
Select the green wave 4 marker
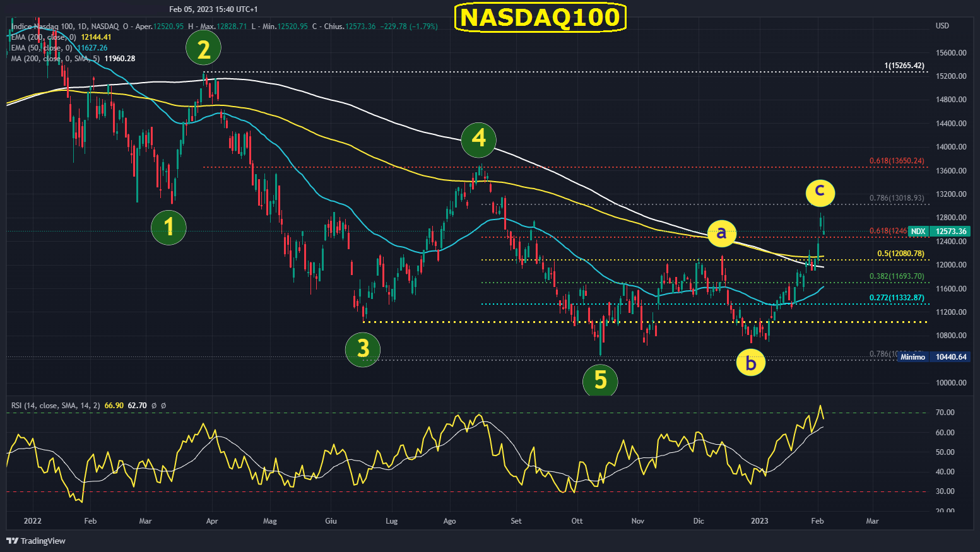(x=479, y=139)
